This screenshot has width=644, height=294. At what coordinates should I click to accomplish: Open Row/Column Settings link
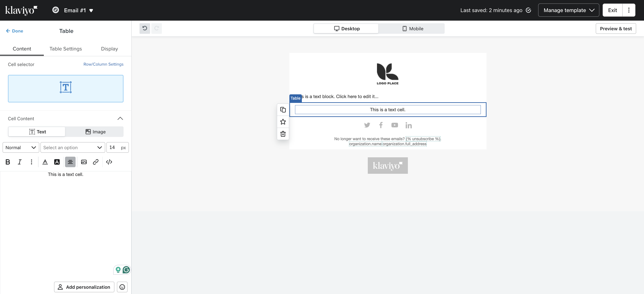103,64
